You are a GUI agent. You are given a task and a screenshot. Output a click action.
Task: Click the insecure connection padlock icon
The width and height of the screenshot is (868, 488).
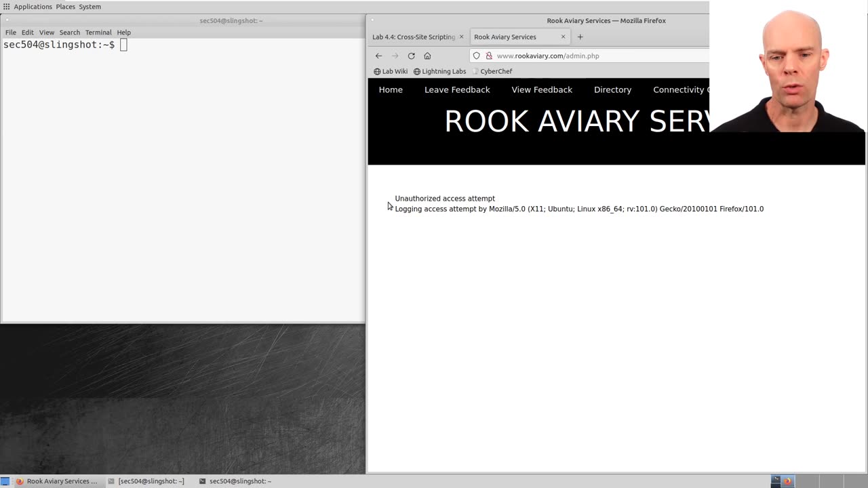pyautogui.click(x=488, y=56)
